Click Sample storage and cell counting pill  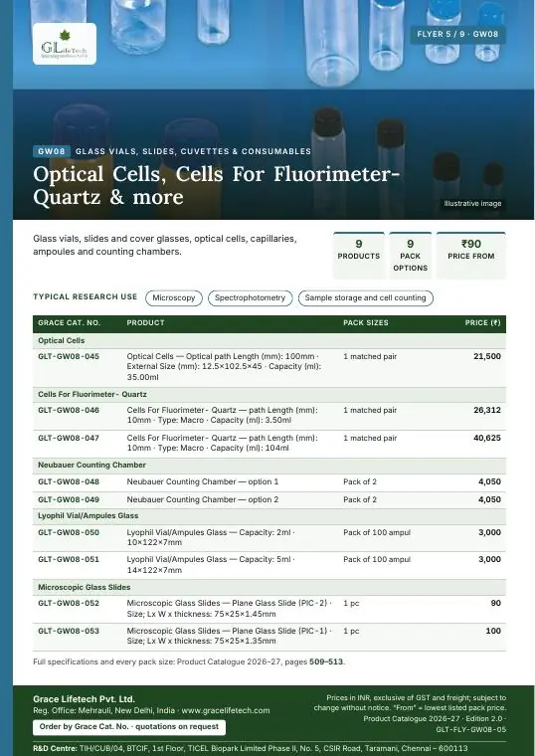(365, 298)
